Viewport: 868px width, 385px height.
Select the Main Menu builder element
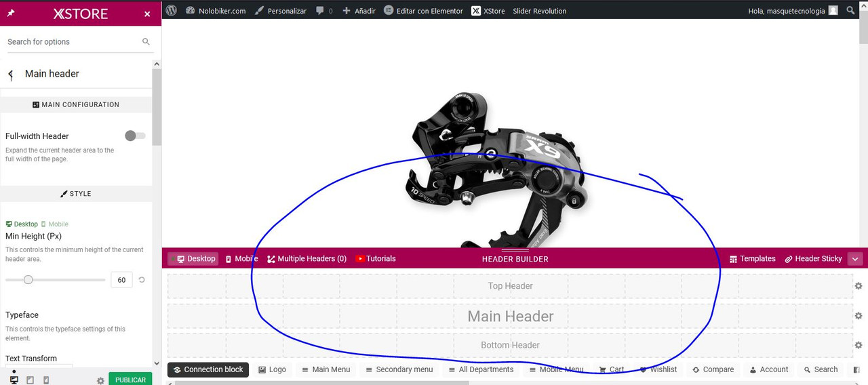325,369
